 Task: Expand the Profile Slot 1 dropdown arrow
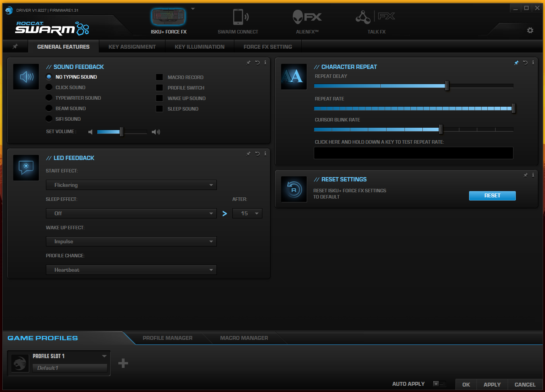point(104,356)
